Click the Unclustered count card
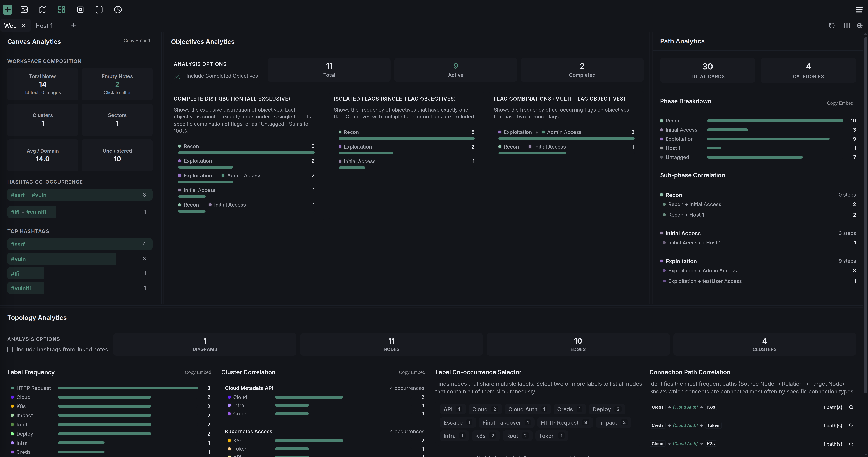This screenshot has width=868, height=457. 117,155
